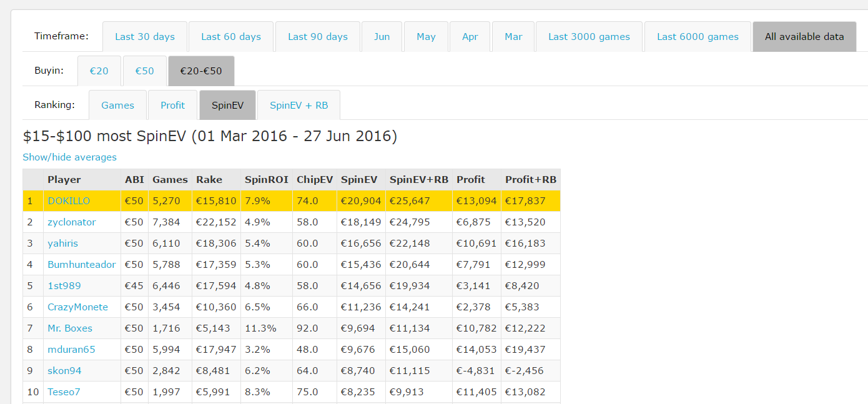Select the SpinEV ranking tab
The height and width of the screenshot is (404, 868).
click(x=227, y=105)
